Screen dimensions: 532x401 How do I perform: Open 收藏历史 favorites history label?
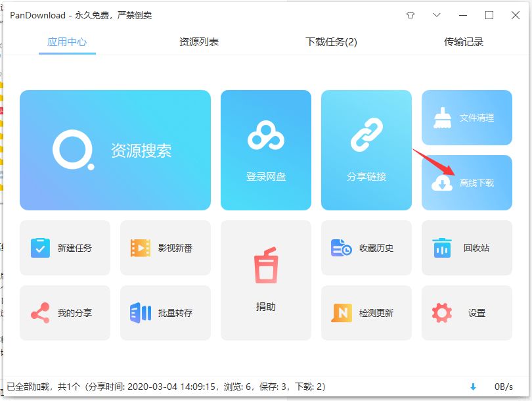point(376,248)
